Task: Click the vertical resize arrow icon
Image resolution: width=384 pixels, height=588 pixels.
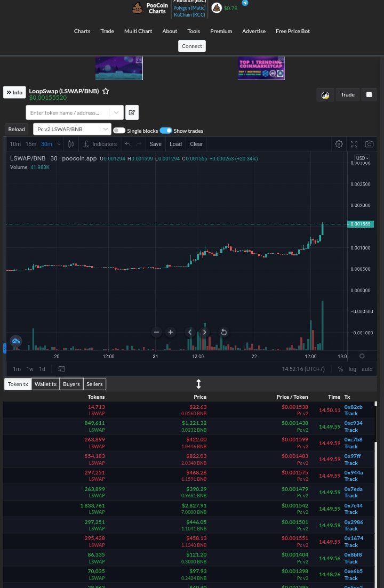Action: tap(199, 384)
